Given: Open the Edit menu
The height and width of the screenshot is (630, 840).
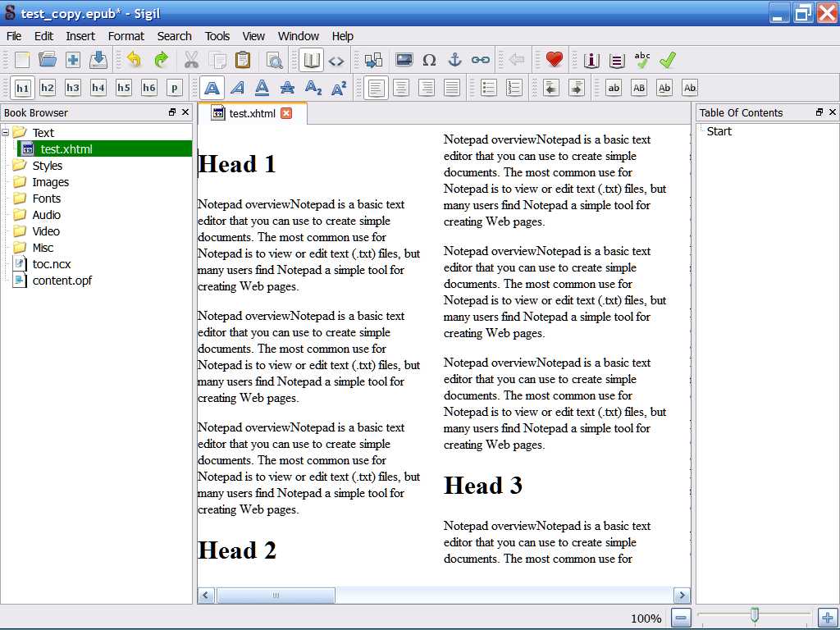Looking at the screenshot, I should [x=43, y=36].
